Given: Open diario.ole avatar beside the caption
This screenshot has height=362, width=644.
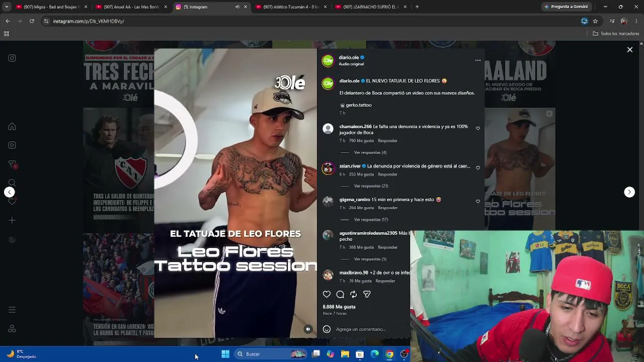Looking at the screenshot, I should [x=328, y=83].
